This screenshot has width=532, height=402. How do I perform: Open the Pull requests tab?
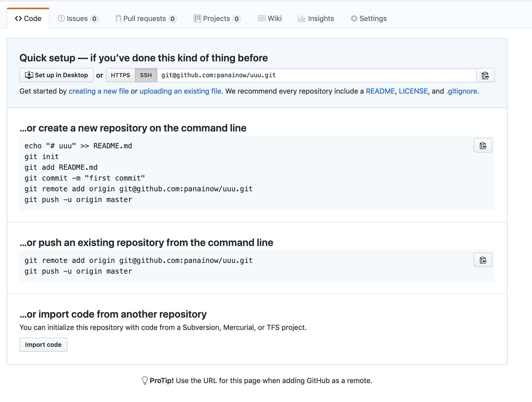146,18
